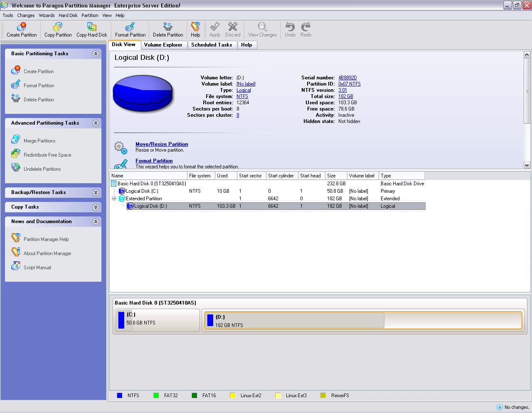Screen dimensions: 532x413
Task: Click the Move/Resize Partition gear icon
Action: click(121, 147)
